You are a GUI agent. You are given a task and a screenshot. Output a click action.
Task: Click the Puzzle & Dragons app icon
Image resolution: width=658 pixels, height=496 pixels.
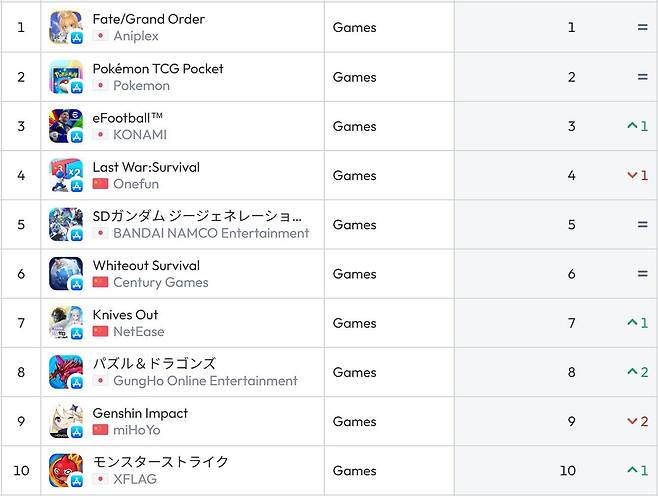tap(65, 372)
